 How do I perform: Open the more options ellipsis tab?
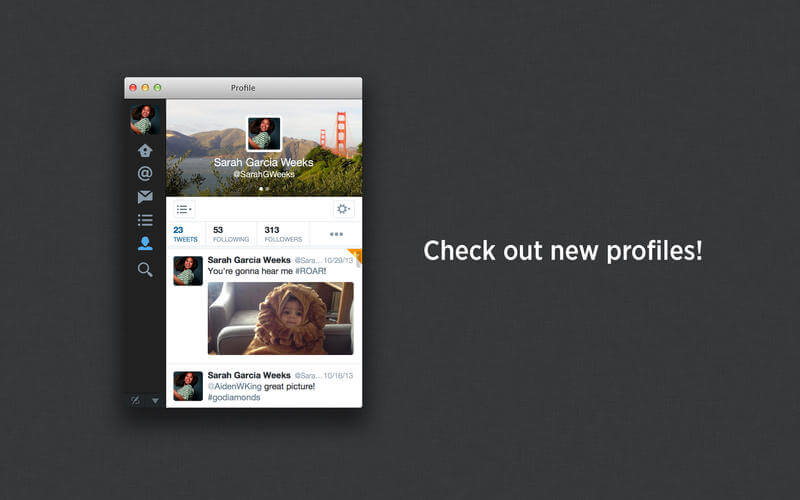coord(336,234)
